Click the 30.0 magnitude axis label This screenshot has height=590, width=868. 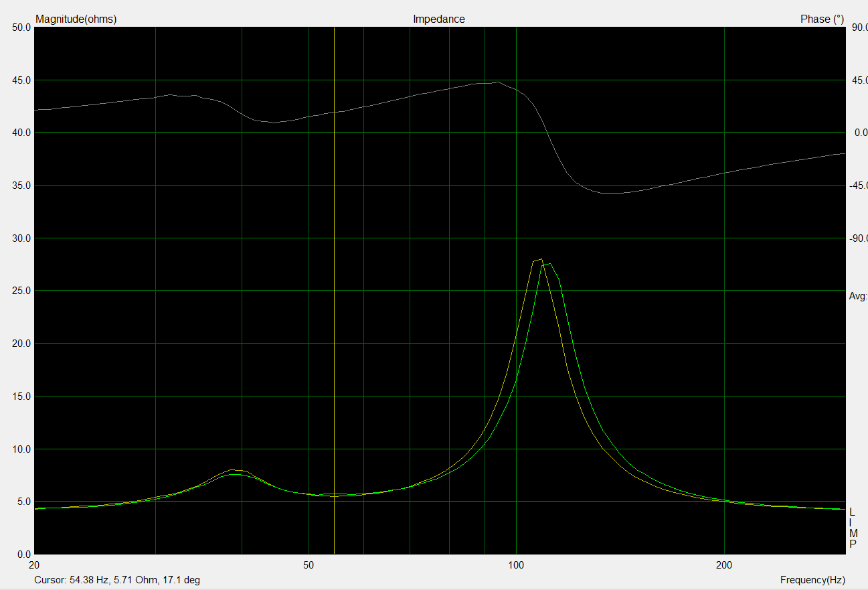click(21, 238)
